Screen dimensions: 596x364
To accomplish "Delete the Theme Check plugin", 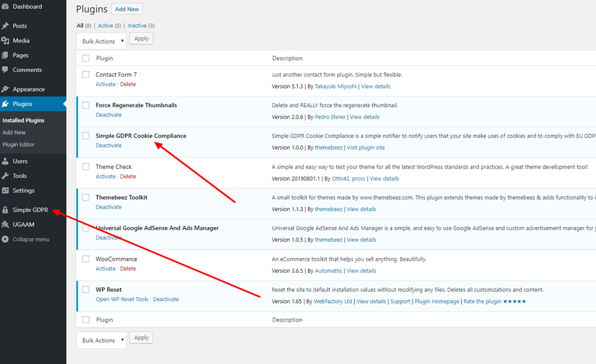I will [128, 177].
